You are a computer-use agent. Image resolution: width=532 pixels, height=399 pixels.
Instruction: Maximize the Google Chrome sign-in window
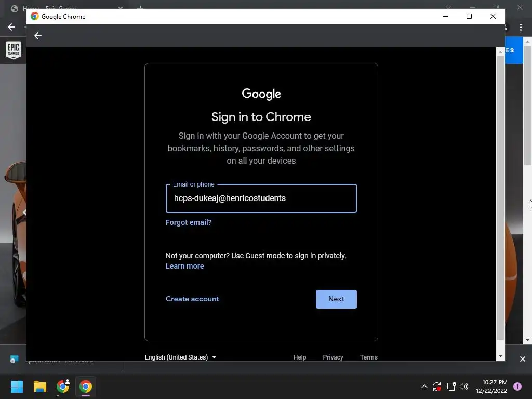[469, 16]
